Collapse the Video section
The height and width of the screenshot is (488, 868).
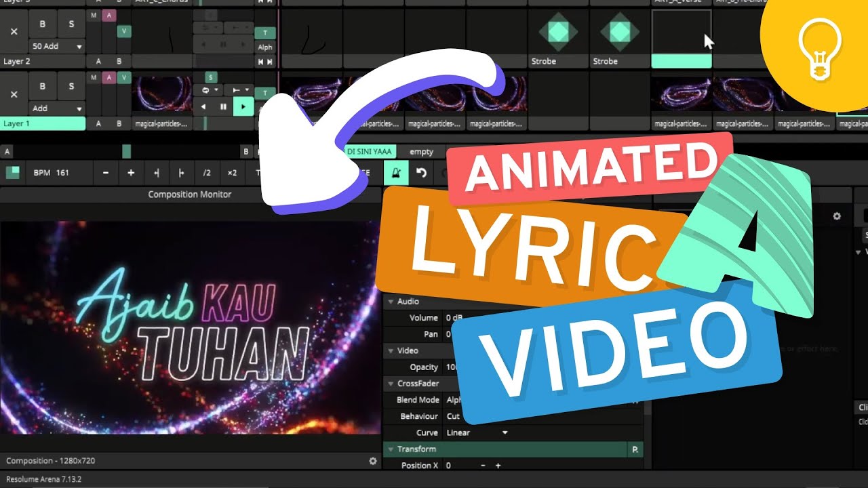(x=391, y=350)
